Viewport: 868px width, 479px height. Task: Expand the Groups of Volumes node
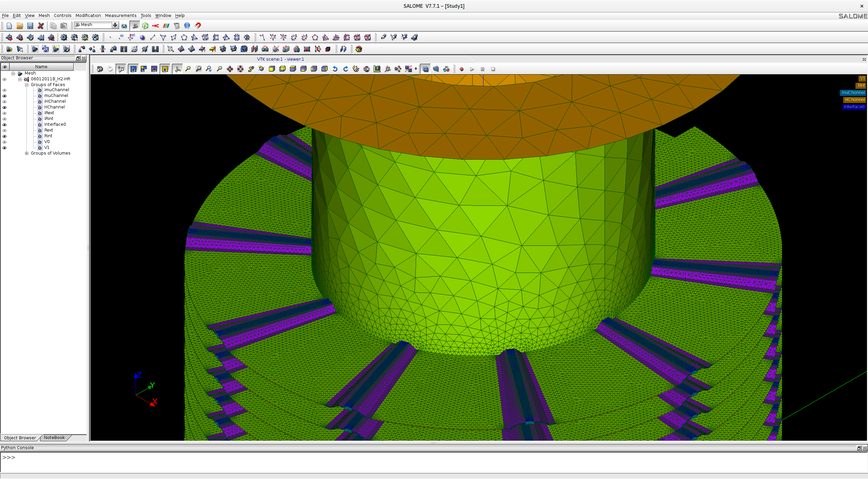(26, 154)
